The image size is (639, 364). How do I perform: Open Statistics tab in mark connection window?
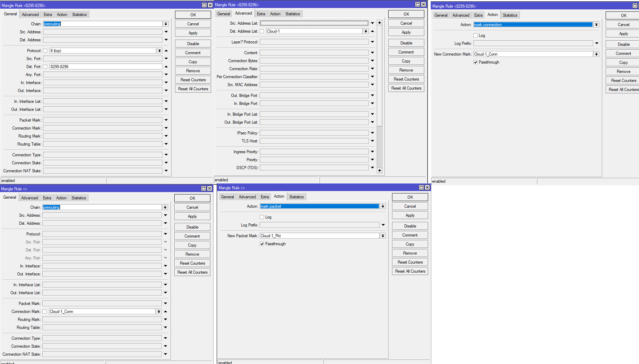[510, 15]
